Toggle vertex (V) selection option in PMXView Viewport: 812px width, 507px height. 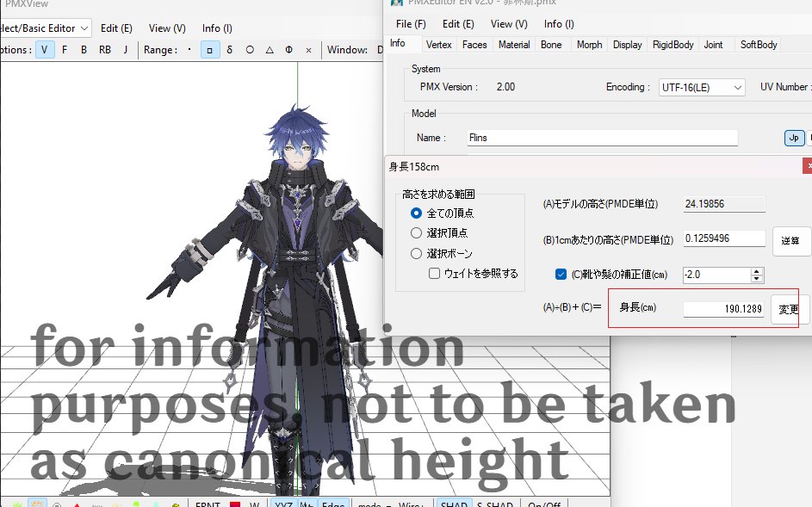(45, 50)
